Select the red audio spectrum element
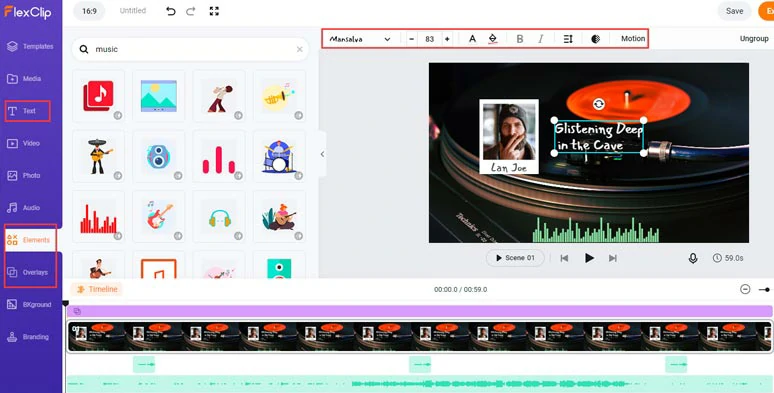 point(99,216)
